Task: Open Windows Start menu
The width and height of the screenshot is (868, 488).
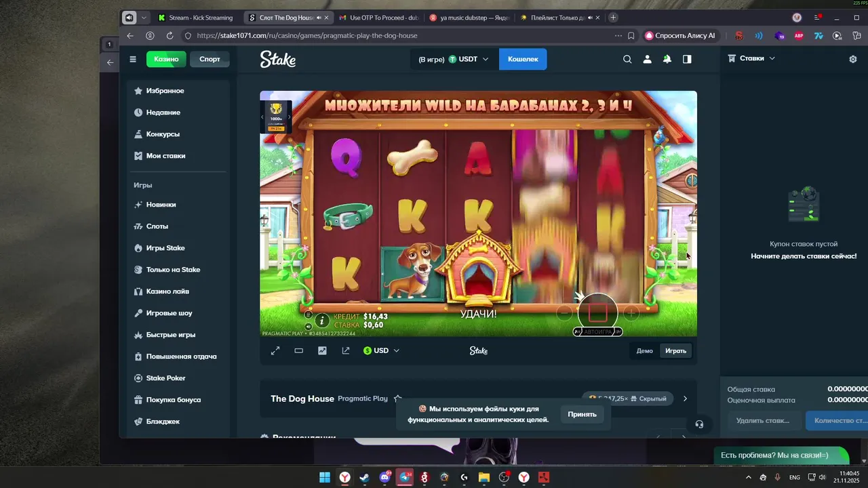Action: point(325,477)
